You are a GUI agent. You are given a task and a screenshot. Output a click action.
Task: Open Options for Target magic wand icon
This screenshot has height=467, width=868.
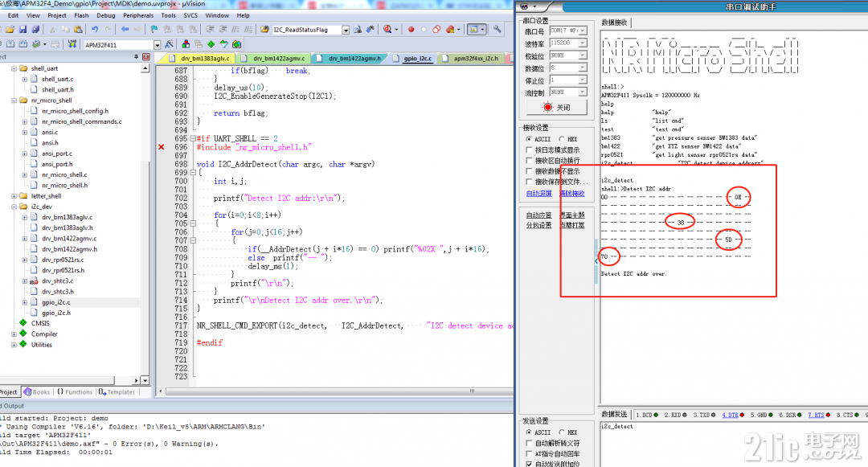click(x=170, y=44)
